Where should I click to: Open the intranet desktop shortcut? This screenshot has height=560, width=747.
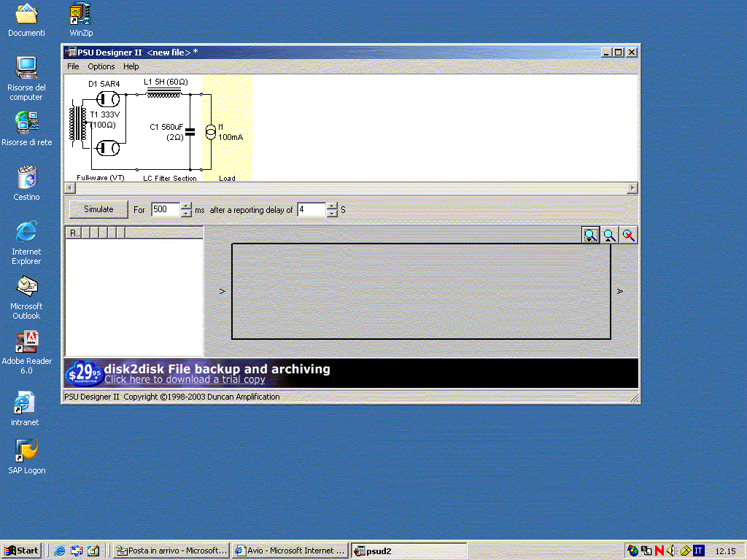(x=25, y=409)
